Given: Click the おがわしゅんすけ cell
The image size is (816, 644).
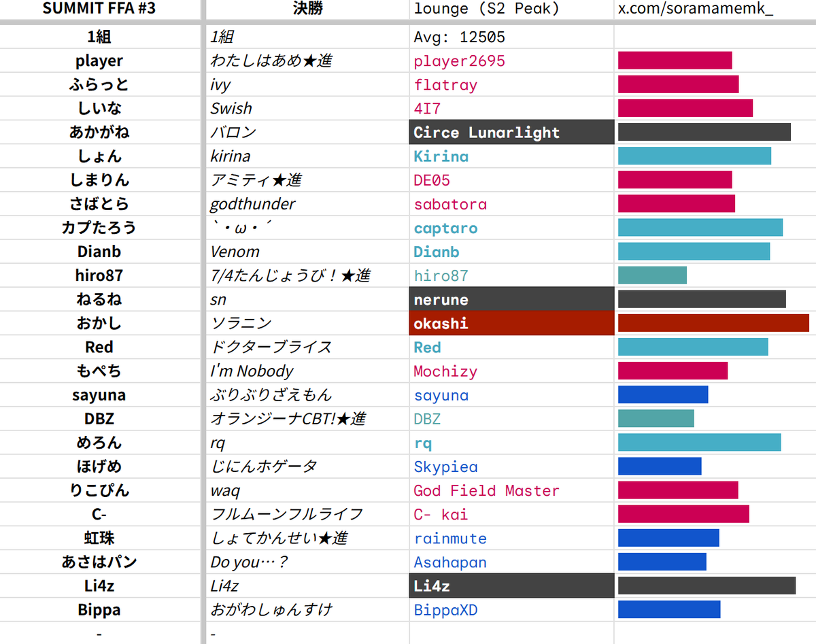Looking at the screenshot, I should pos(307,609).
